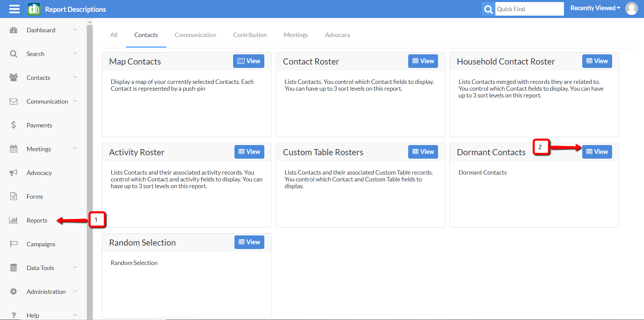
Task: Open Payments in the sidebar
Action: coord(39,125)
